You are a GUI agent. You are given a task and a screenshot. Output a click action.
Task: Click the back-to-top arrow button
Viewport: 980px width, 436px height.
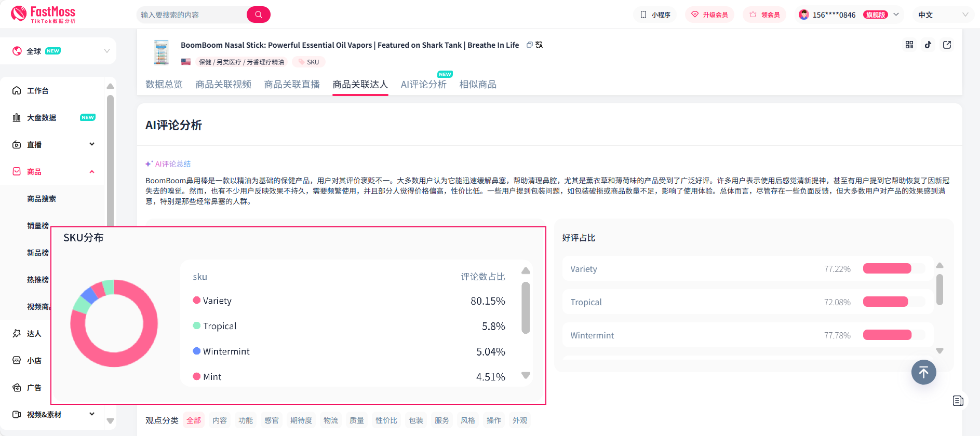(x=924, y=372)
